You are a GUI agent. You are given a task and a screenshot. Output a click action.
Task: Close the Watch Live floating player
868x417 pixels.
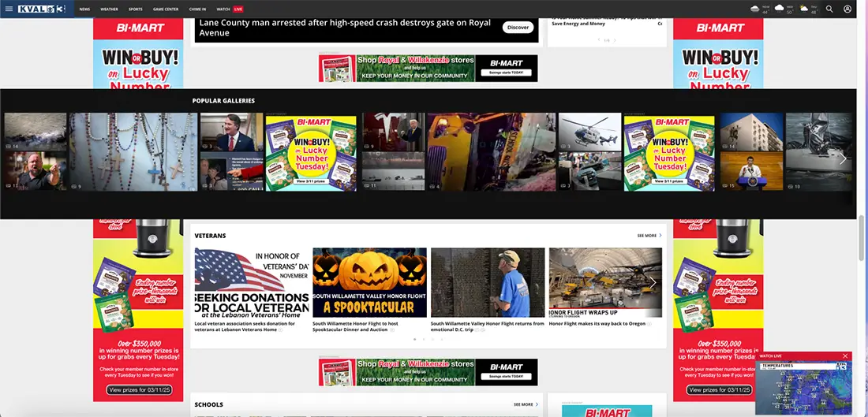coord(845,356)
